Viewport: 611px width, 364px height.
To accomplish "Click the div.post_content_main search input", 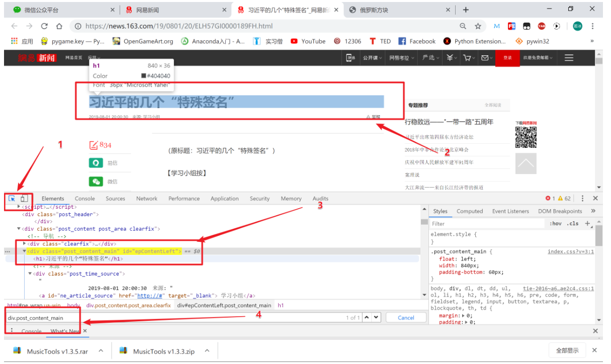I will coord(173,318).
